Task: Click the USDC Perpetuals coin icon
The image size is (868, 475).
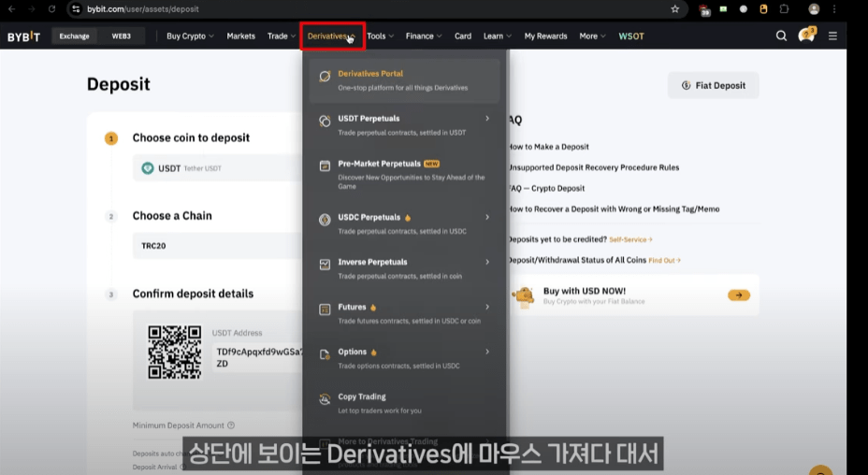Action: point(325,220)
